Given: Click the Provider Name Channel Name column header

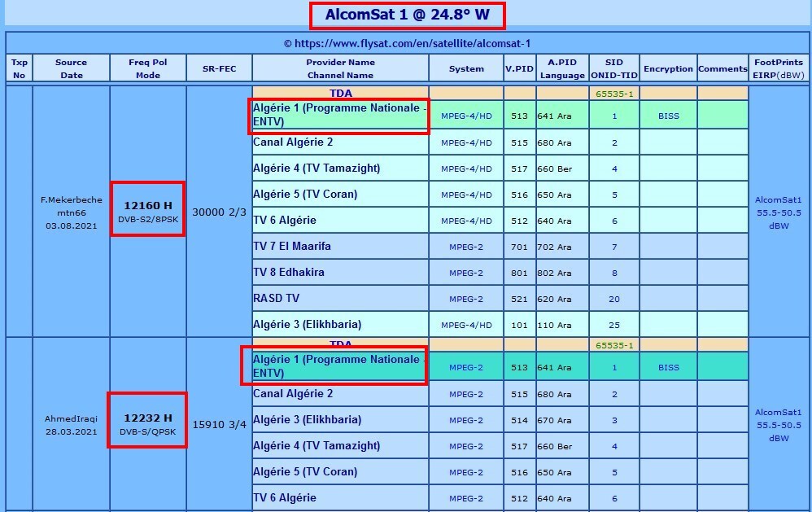Looking at the screenshot, I should tap(340, 68).
